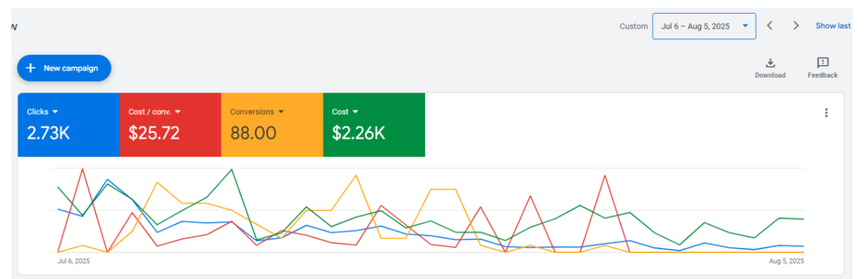
Task: Open chart three-dot more options menu
Action: (x=826, y=113)
